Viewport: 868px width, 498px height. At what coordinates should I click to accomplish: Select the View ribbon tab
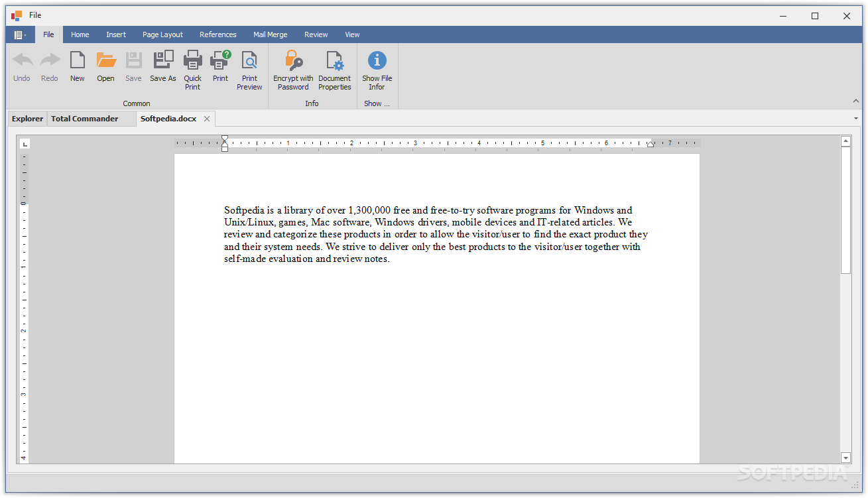pos(353,34)
